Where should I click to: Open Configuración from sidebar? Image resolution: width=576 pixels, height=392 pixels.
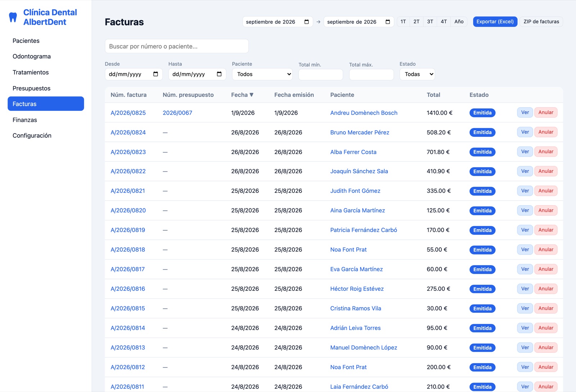coord(46,136)
